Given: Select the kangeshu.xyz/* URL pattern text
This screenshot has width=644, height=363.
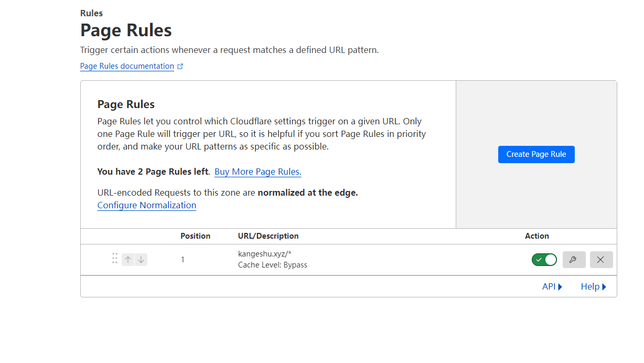Looking at the screenshot, I should [x=264, y=254].
